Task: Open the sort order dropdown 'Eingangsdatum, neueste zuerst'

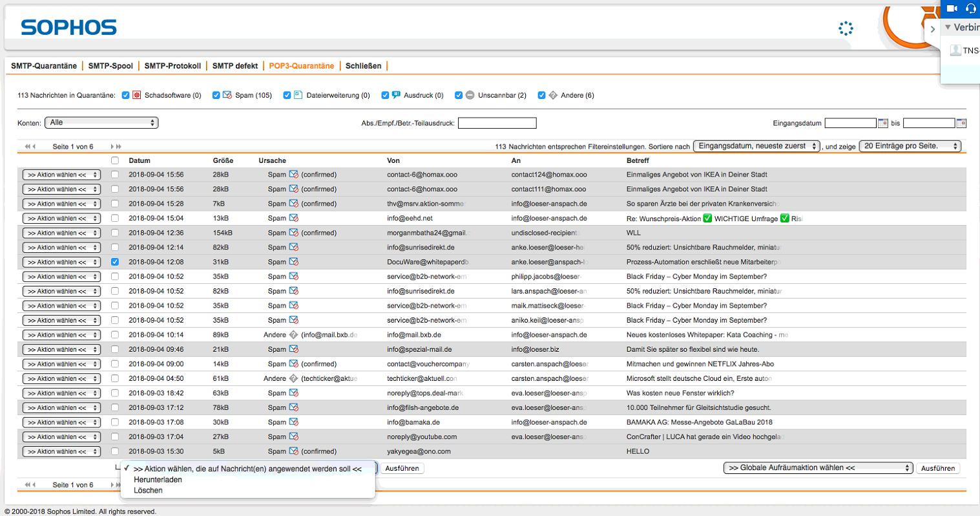Action: pos(756,146)
